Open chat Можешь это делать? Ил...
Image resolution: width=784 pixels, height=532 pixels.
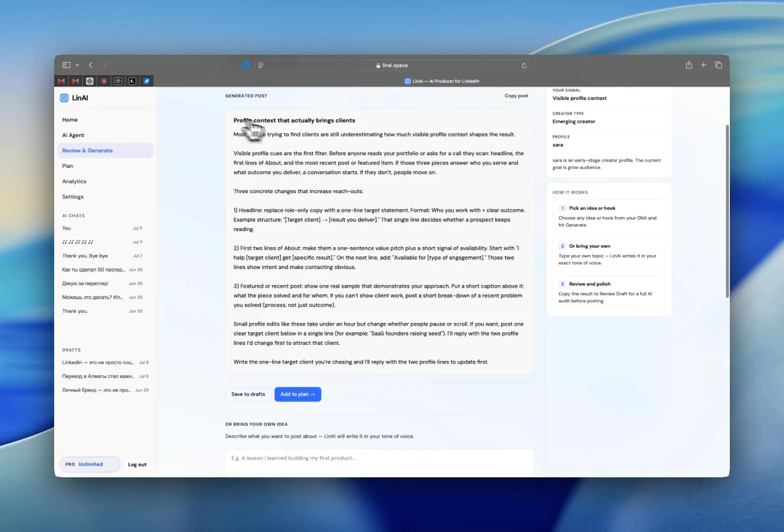pos(102,297)
